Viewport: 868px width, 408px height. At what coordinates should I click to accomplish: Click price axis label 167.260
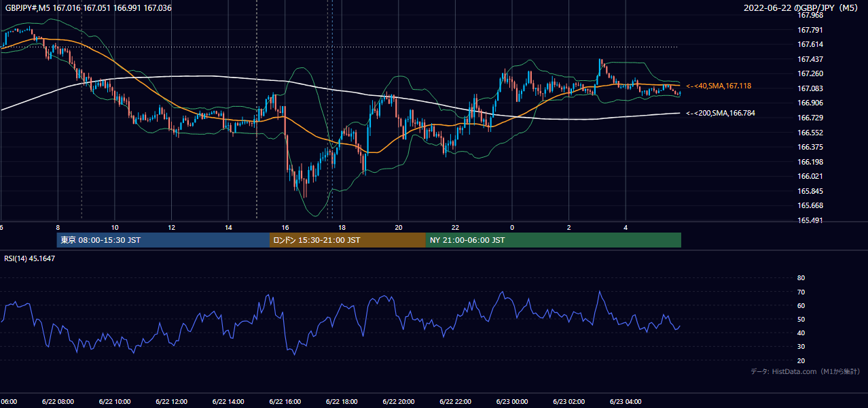[810, 73]
